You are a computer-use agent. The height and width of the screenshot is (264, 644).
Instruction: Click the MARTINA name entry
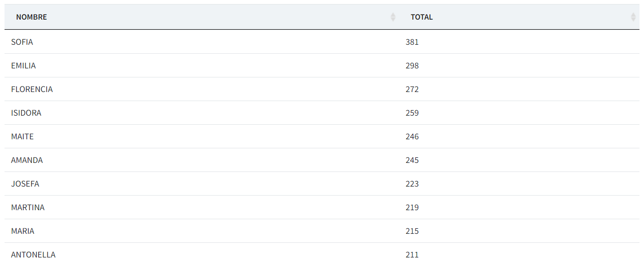[28, 208]
